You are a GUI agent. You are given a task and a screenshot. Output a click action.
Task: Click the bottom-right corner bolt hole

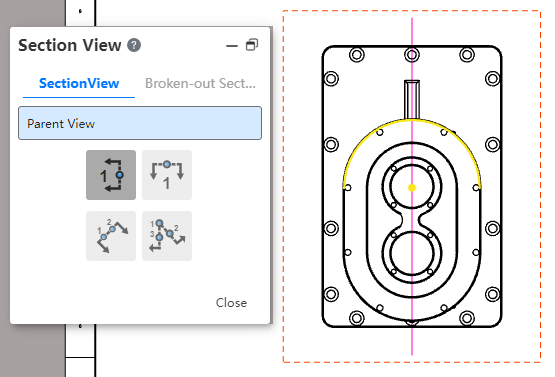pyautogui.click(x=467, y=318)
